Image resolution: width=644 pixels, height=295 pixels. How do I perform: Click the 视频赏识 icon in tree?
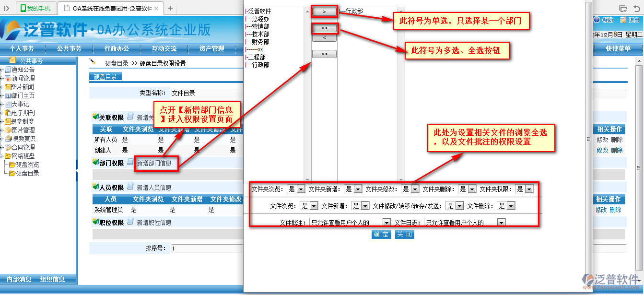point(8,139)
